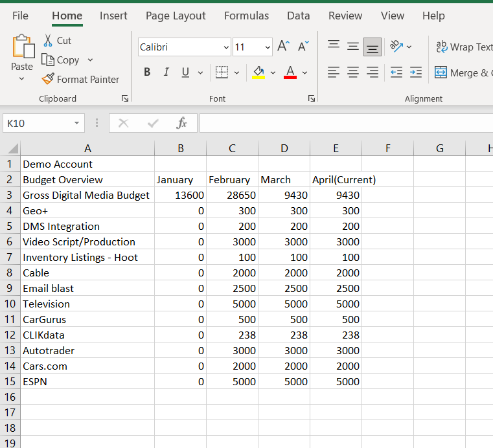Screen dimensions: 493x448
Task: Open the Name Box dropdown arrow
Action: click(x=77, y=123)
